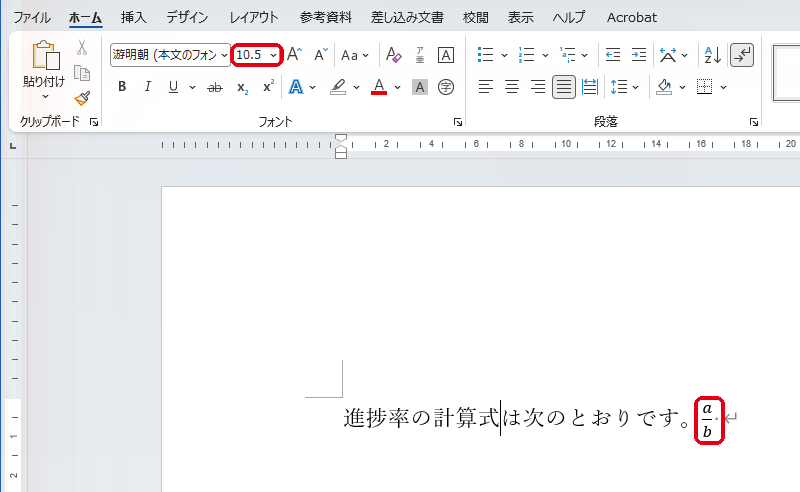The image size is (800, 492).
Task: Apply bulleted list
Action: [x=485, y=55]
